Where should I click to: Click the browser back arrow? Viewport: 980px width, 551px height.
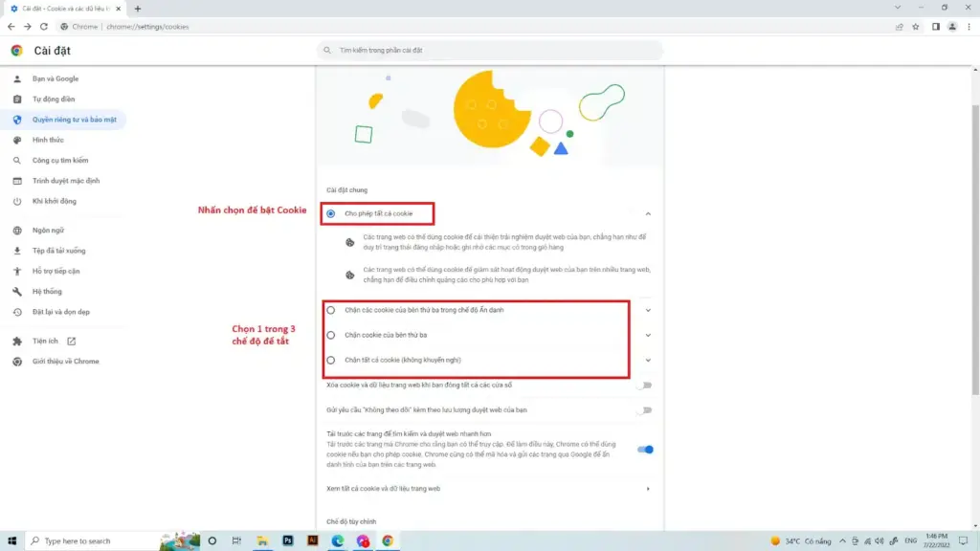11,27
